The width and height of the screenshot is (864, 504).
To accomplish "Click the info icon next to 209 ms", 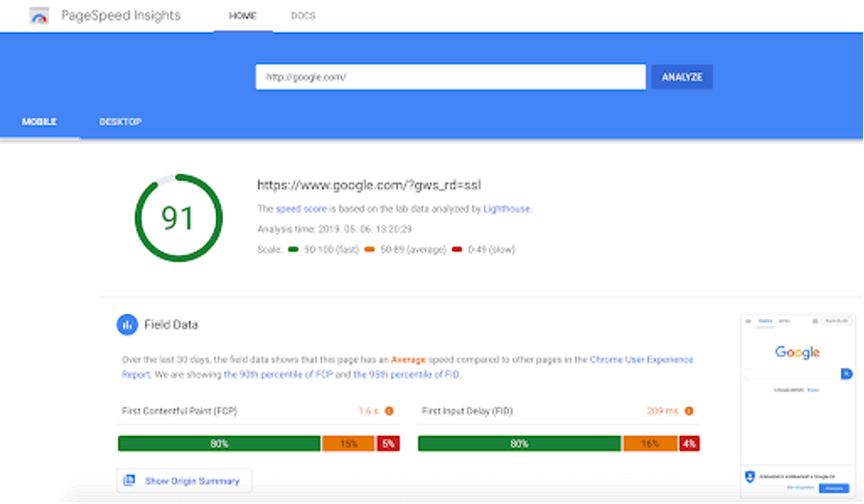I will (x=689, y=411).
